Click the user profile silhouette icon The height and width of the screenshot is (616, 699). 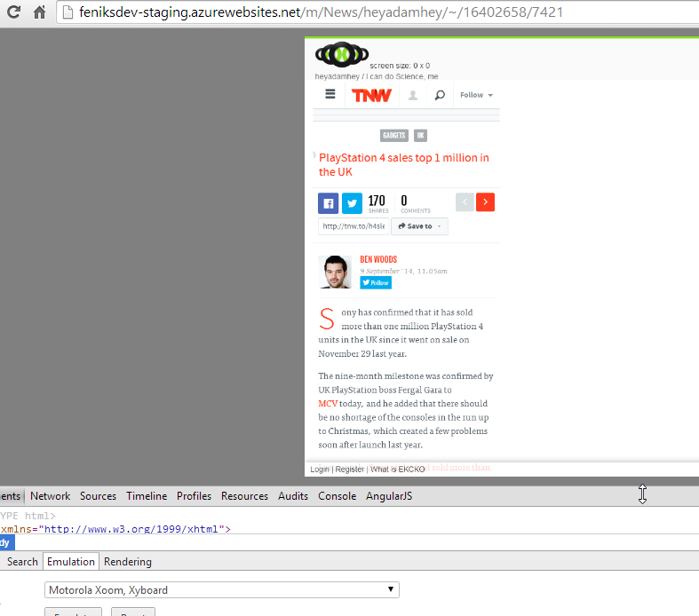click(413, 95)
